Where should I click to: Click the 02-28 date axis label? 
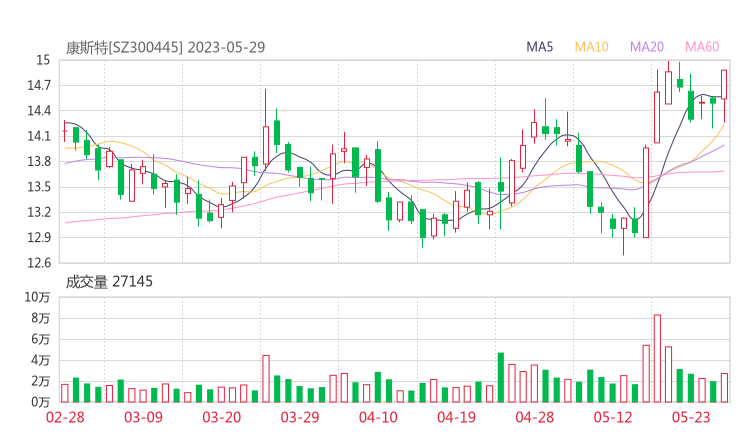[65, 417]
